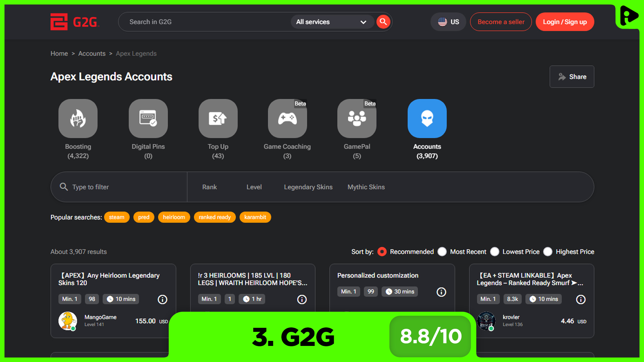Open the GamePal beta category icon
Image resolution: width=644 pixels, height=362 pixels.
click(x=357, y=118)
